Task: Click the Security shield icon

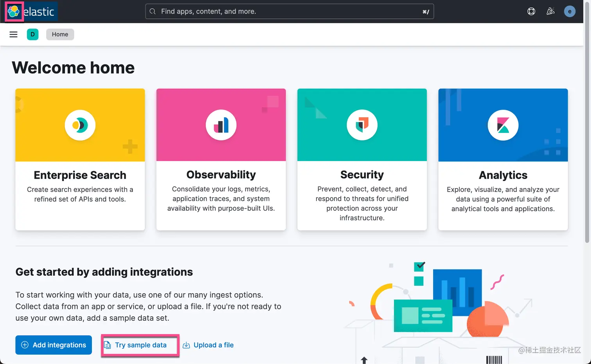Action: click(x=362, y=125)
